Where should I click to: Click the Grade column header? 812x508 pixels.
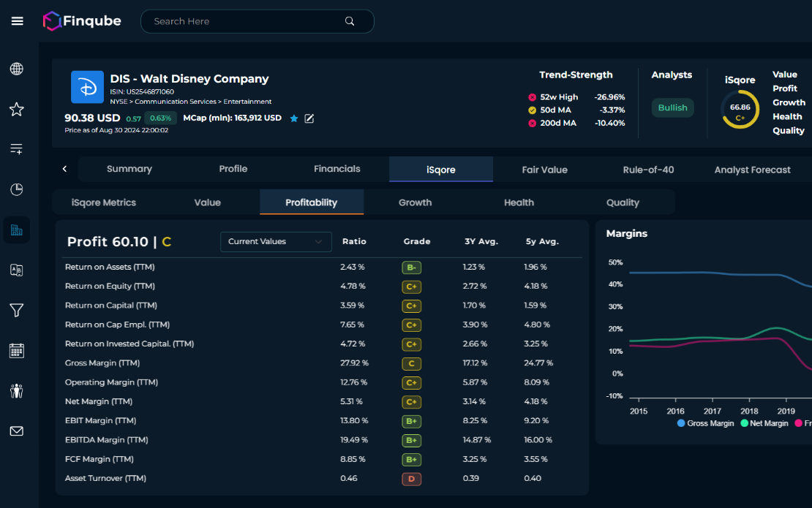click(x=417, y=242)
